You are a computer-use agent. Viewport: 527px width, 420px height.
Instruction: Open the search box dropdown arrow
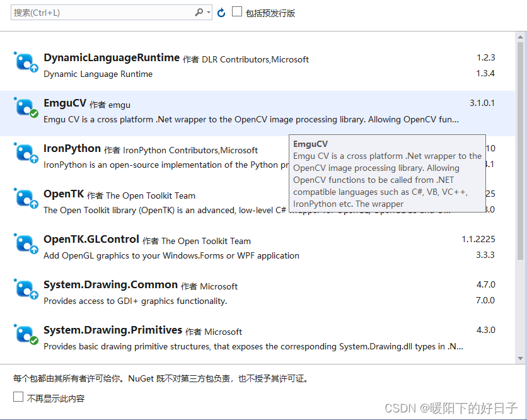click(209, 13)
